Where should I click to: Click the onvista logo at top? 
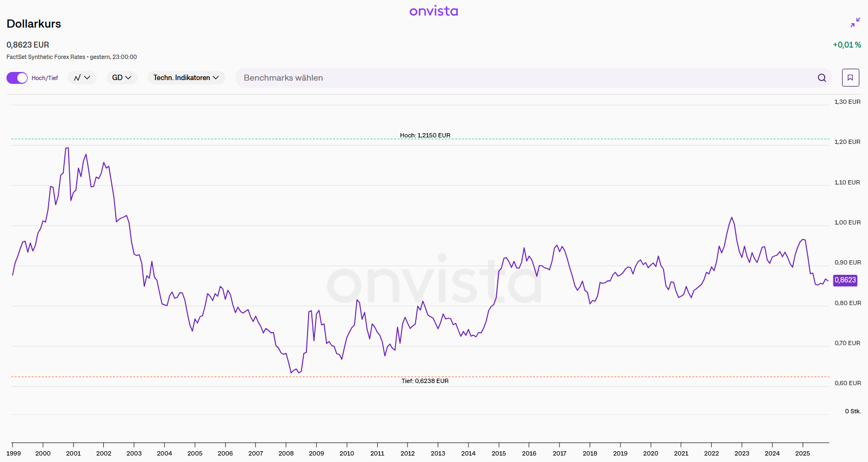[x=433, y=11]
